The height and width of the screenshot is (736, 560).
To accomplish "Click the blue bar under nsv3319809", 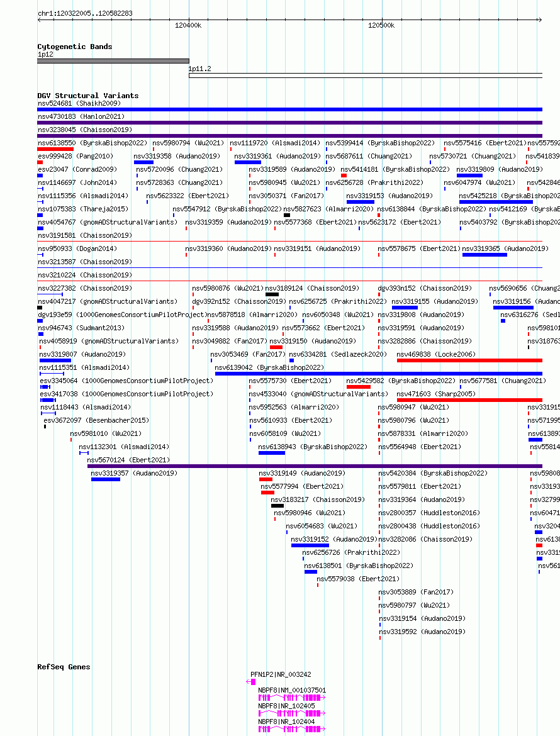I will coord(470,175).
